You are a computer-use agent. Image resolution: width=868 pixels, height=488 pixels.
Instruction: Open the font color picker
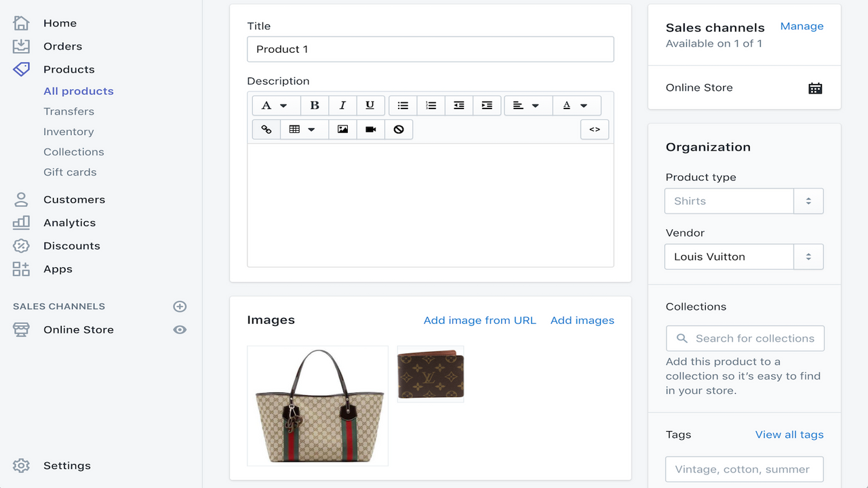coord(576,105)
